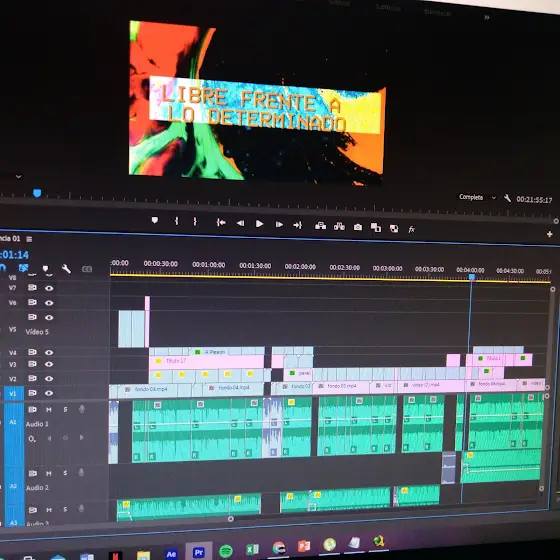Image resolution: width=560 pixels, height=560 pixels.
Task: Select the Título 17 clip on V3
Action: pyautogui.click(x=206, y=362)
